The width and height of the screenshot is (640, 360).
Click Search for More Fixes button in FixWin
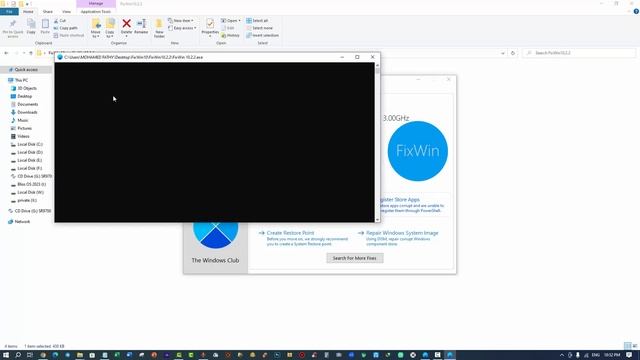tap(355, 258)
